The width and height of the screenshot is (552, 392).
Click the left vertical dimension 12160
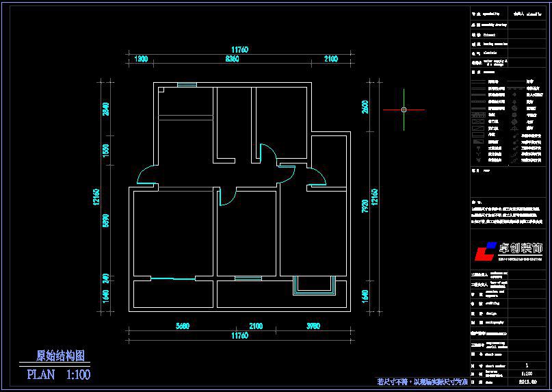click(x=98, y=197)
